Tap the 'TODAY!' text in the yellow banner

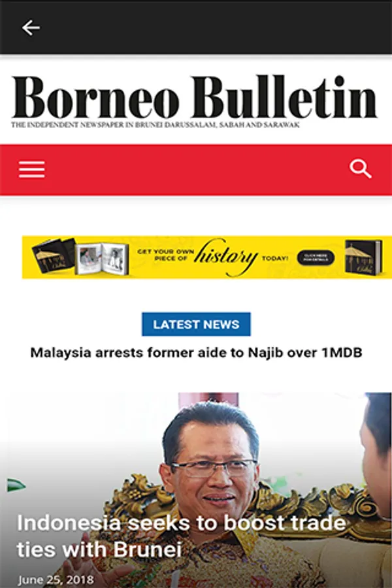click(275, 258)
